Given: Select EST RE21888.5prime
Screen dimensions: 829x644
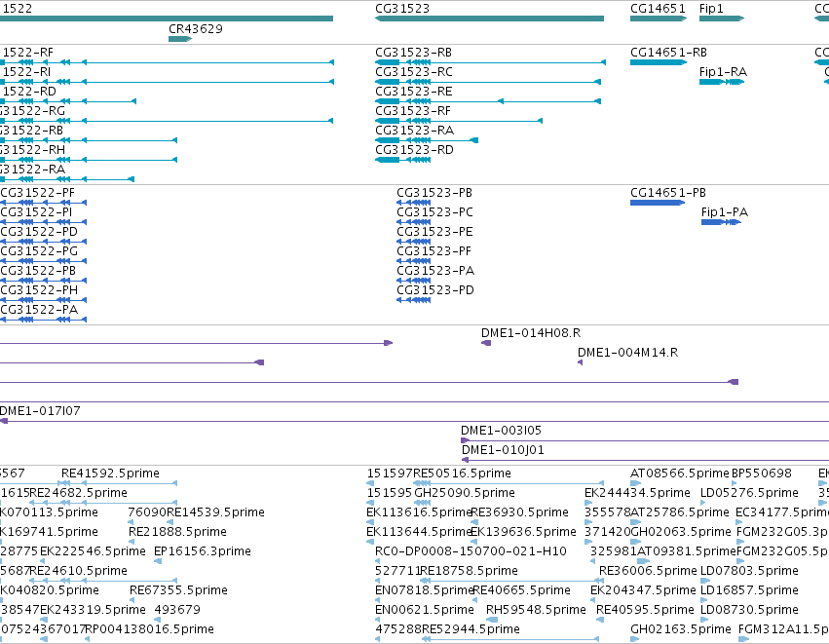Looking at the screenshot, I should tap(177, 532).
